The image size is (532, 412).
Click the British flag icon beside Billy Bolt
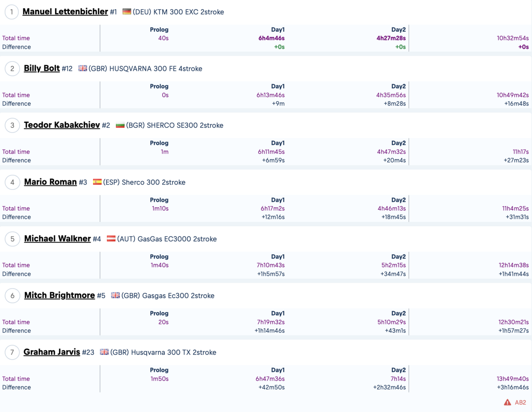tap(82, 68)
